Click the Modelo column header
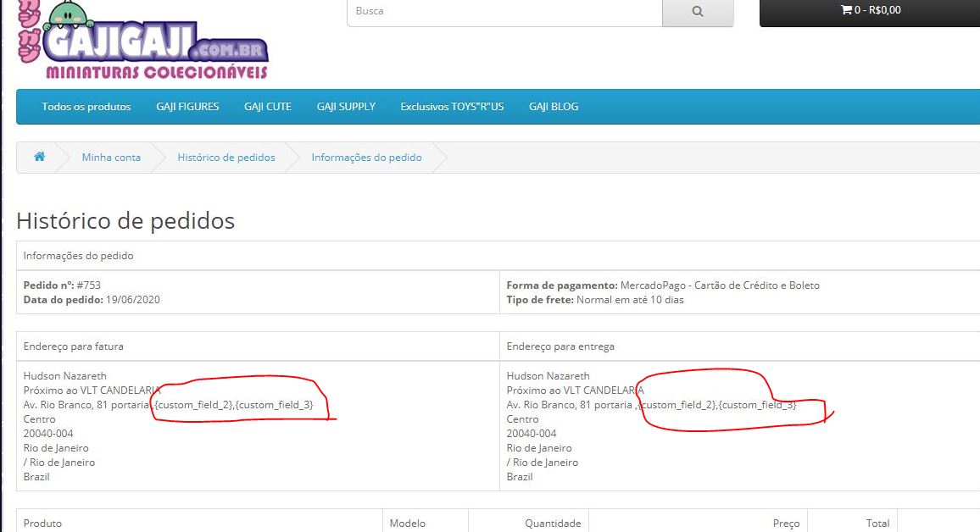This screenshot has height=532, width=980. click(x=408, y=524)
